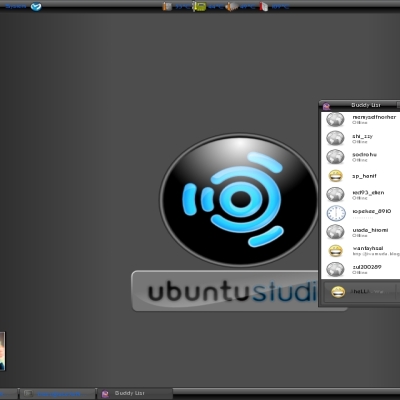Screen dimensions: 400x400
Task: Click the terminal icon in the bottom taskbar
Action: 28,394
